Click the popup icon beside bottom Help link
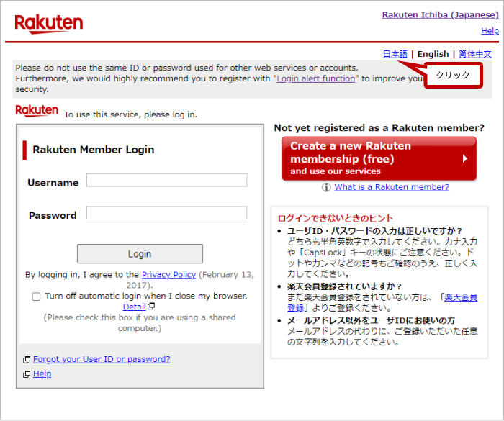The height and width of the screenshot is (421, 504). [x=27, y=374]
